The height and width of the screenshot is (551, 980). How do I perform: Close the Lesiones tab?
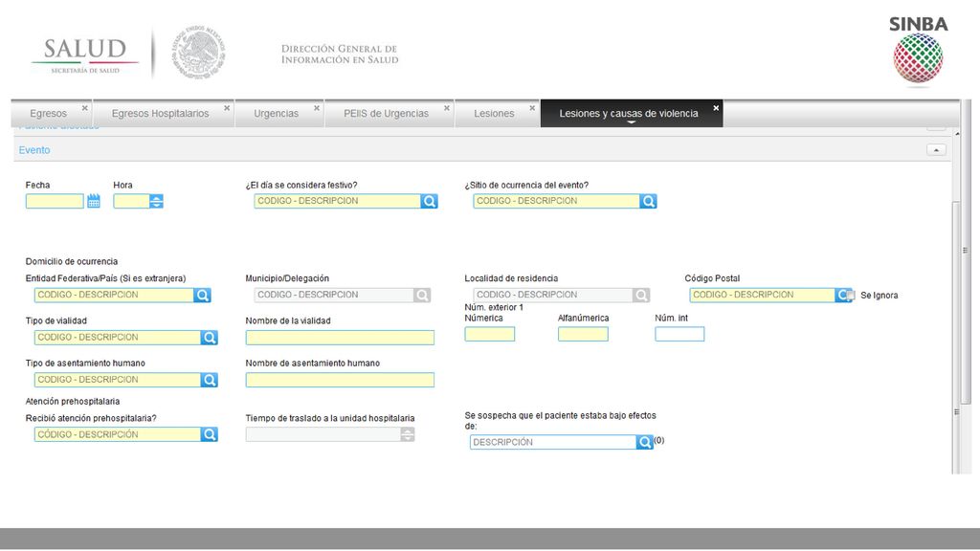tap(532, 108)
